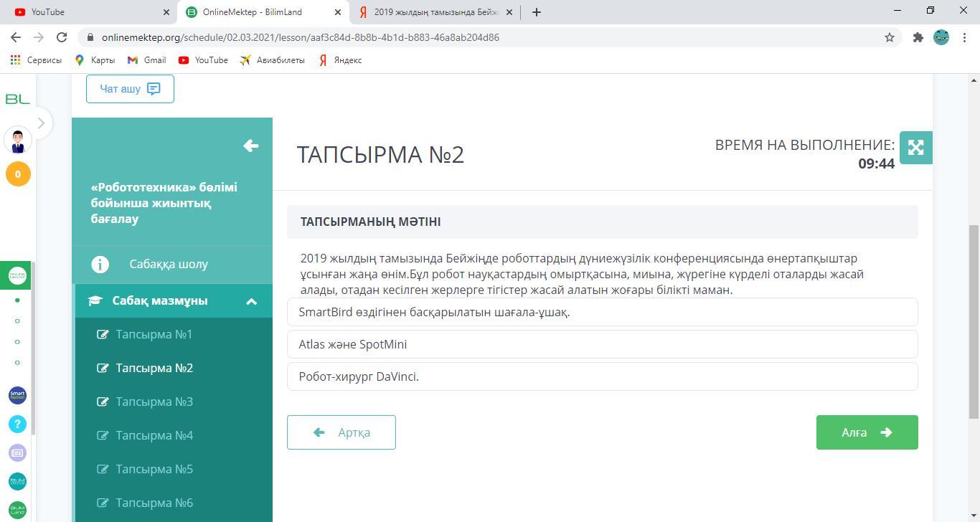This screenshot has width=980, height=522.
Task: Open chat with 'Чат ашу' button
Action: (x=130, y=89)
